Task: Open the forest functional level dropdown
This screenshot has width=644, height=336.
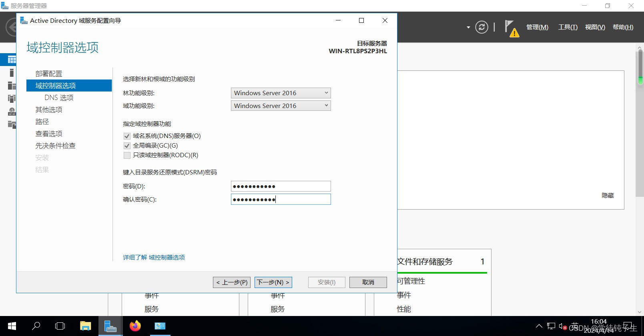Action: tap(281, 93)
